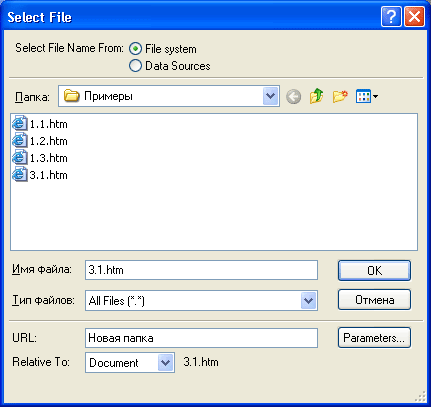
Task: Create a new folder
Action: click(340, 96)
